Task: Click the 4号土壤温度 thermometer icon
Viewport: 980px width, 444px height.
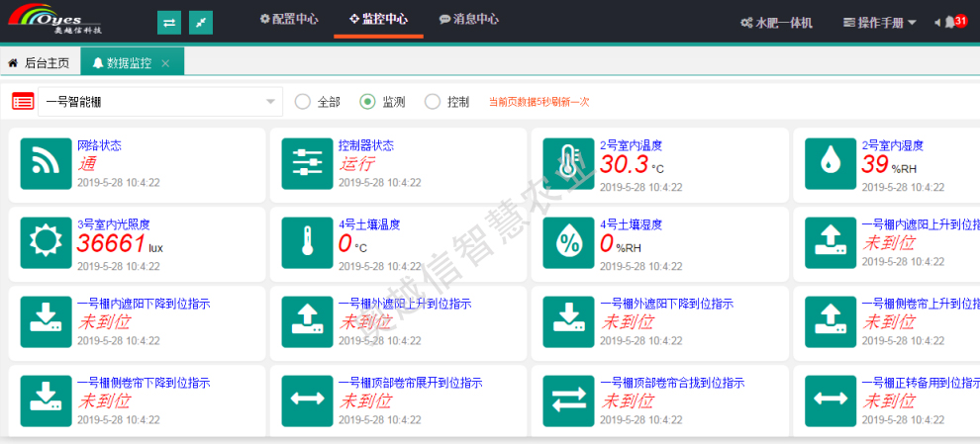Action: (308, 243)
